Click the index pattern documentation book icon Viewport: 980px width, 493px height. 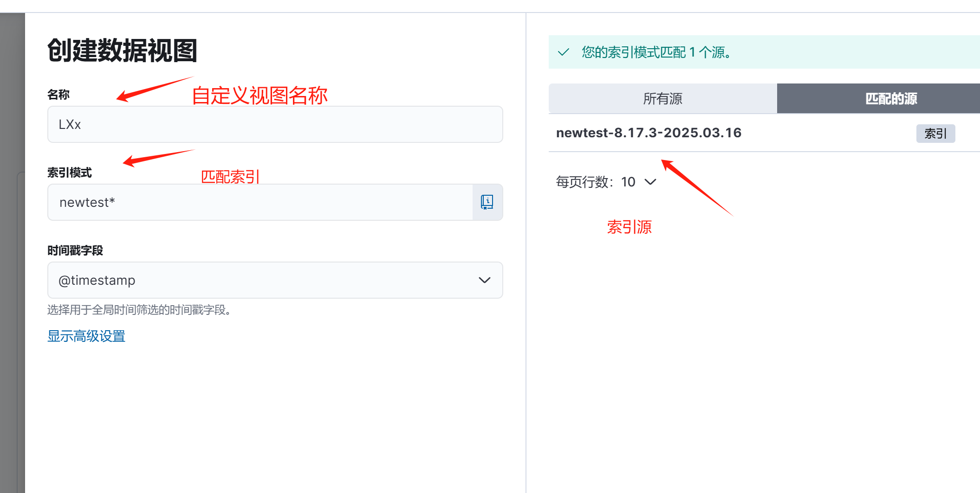pyautogui.click(x=487, y=202)
